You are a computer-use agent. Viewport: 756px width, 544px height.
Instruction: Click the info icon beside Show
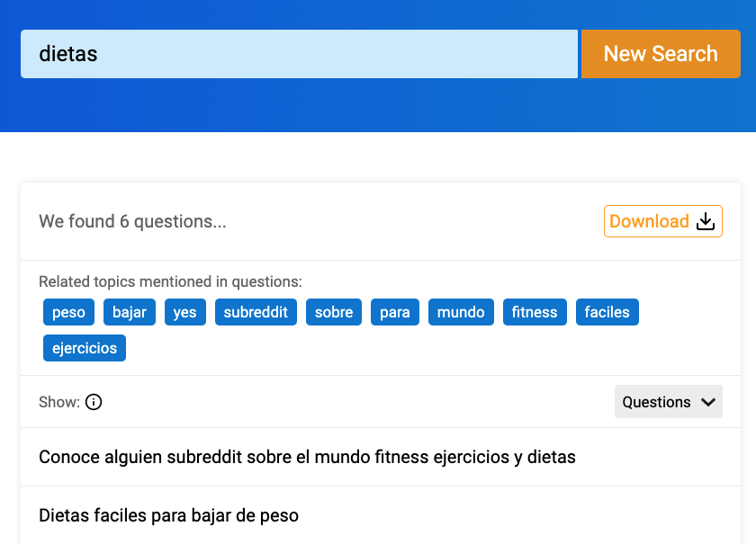94,402
